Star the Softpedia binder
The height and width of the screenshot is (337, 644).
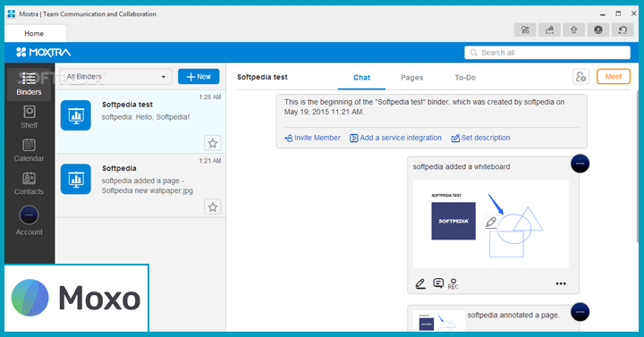pos(212,206)
